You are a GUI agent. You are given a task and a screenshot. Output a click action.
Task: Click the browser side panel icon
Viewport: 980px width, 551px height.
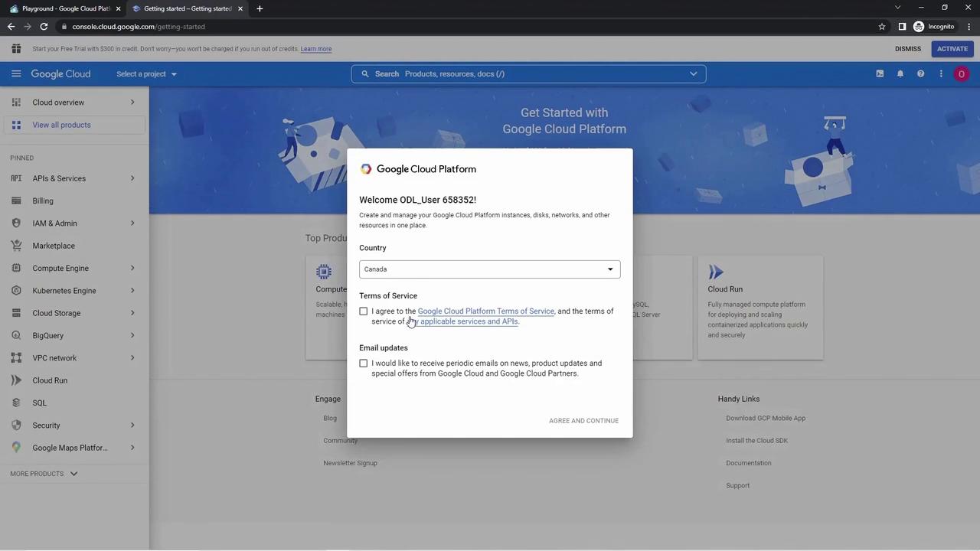tap(902, 26)
